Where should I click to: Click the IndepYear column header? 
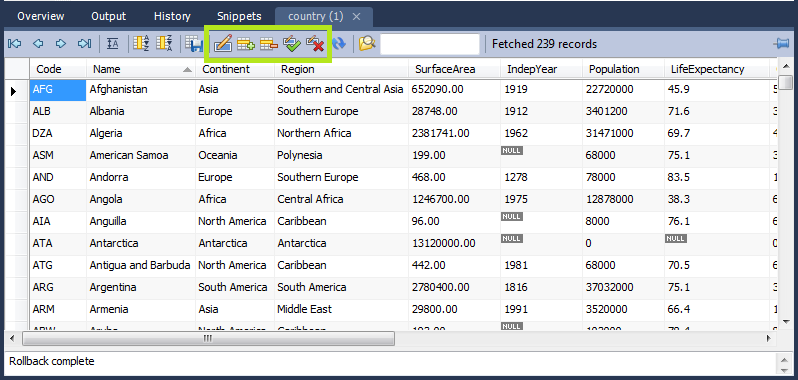tap(541, 69)
